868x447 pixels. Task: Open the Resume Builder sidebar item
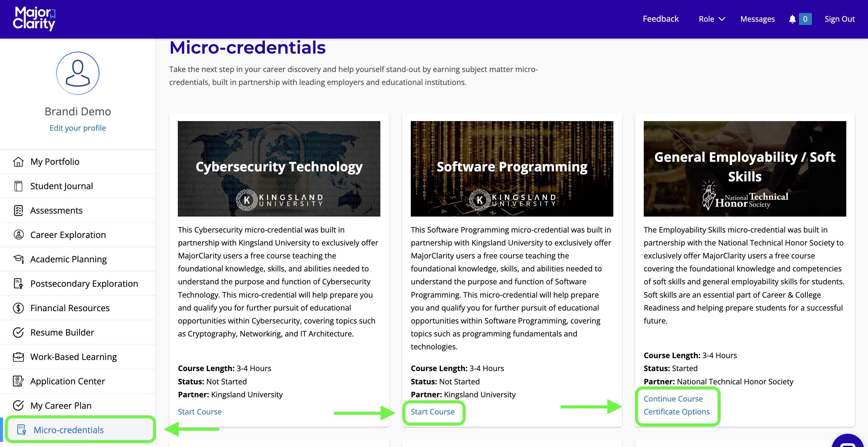click(62, 333)
